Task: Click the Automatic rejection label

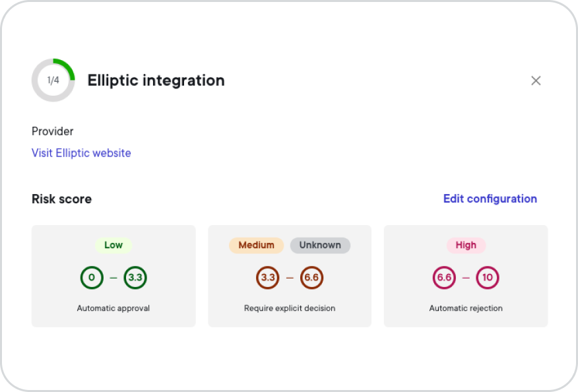Action: coord(466,308)
